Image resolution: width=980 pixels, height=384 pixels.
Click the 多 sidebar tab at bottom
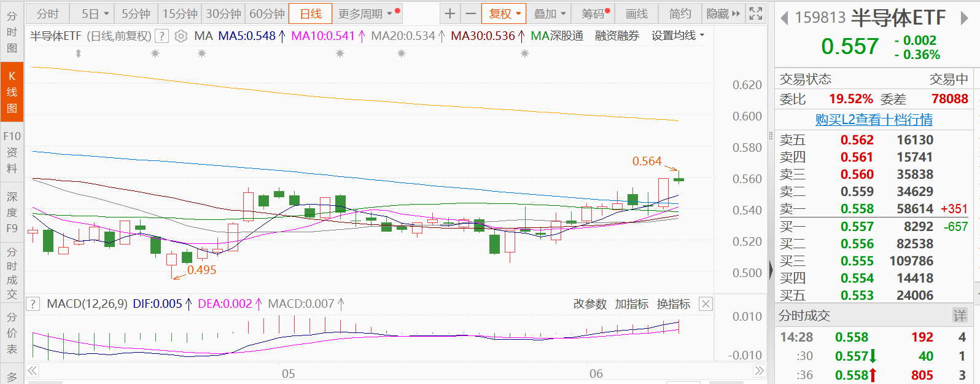(12, 376)
